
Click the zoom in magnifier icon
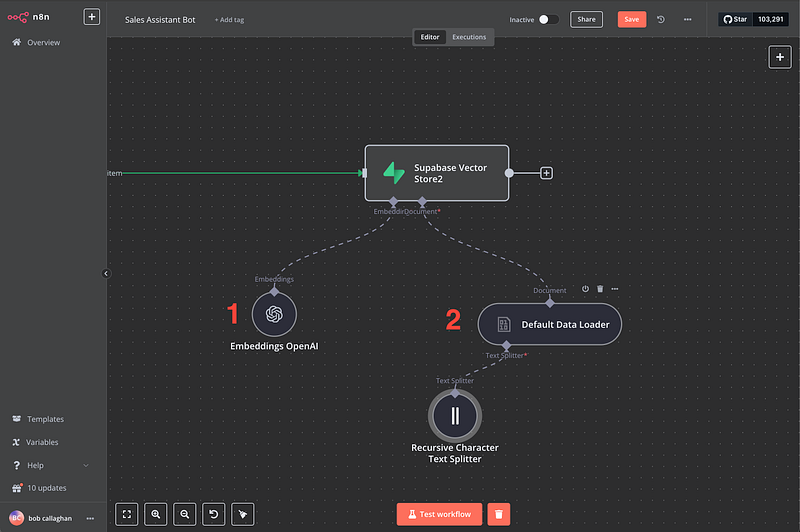pos(156,514)
